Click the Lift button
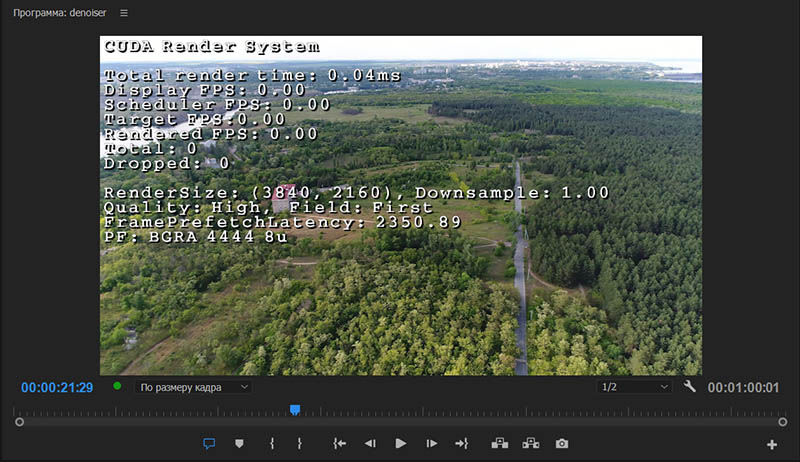Screen dimensions: 800x462 [499, 444]
